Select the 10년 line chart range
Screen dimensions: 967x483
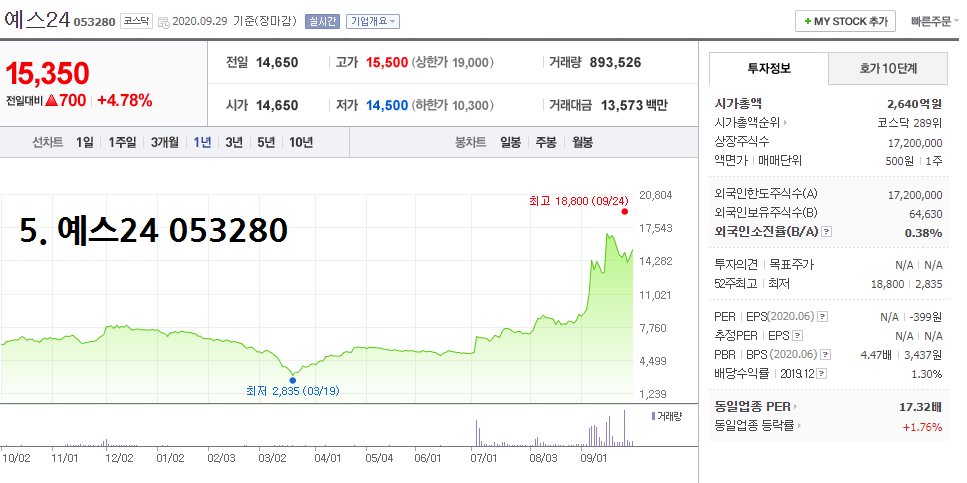(x=301, y=142)
